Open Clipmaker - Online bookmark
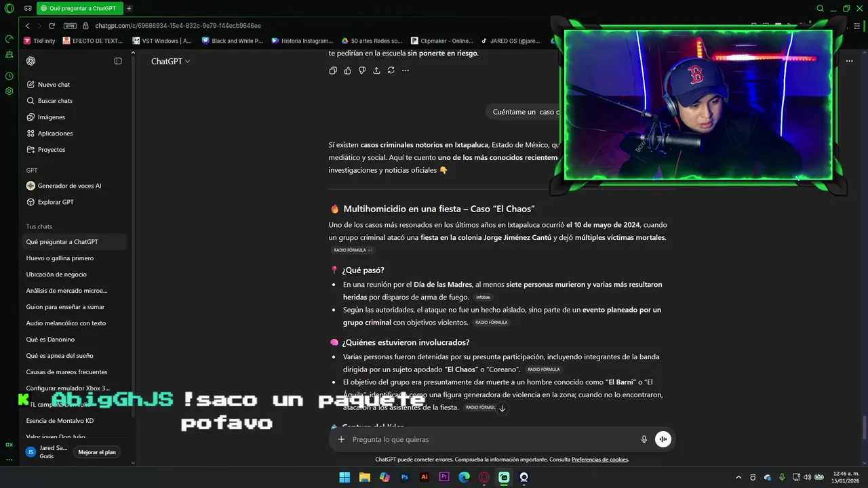 tap(442, 41)
